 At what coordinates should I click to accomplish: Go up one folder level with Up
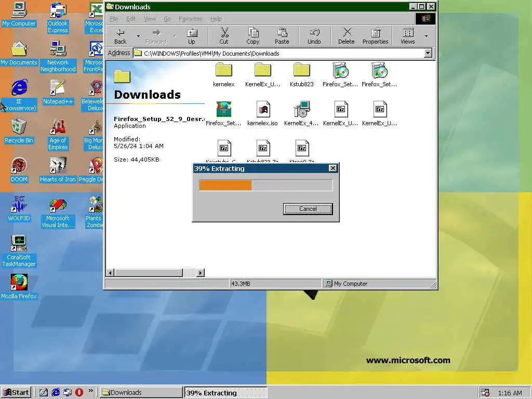(x=192, y=36)
